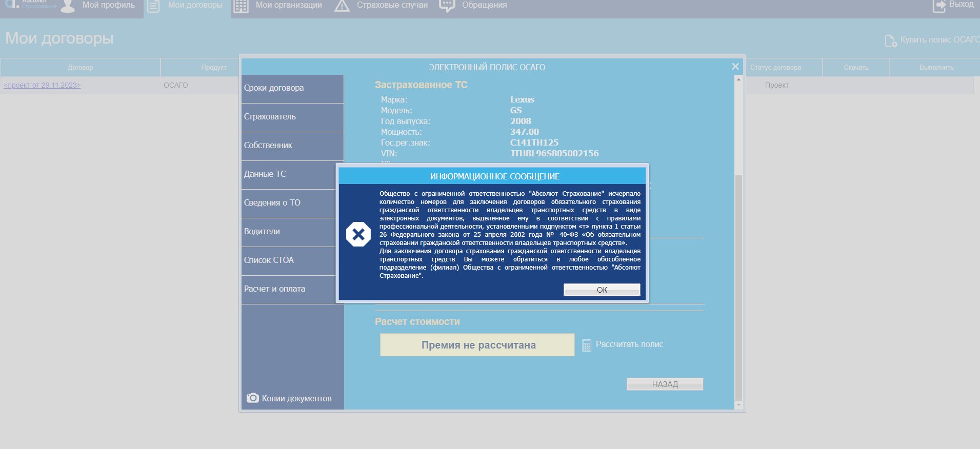Open Мои организации menu item
The image size is (980, 449).
click(289, 5)
